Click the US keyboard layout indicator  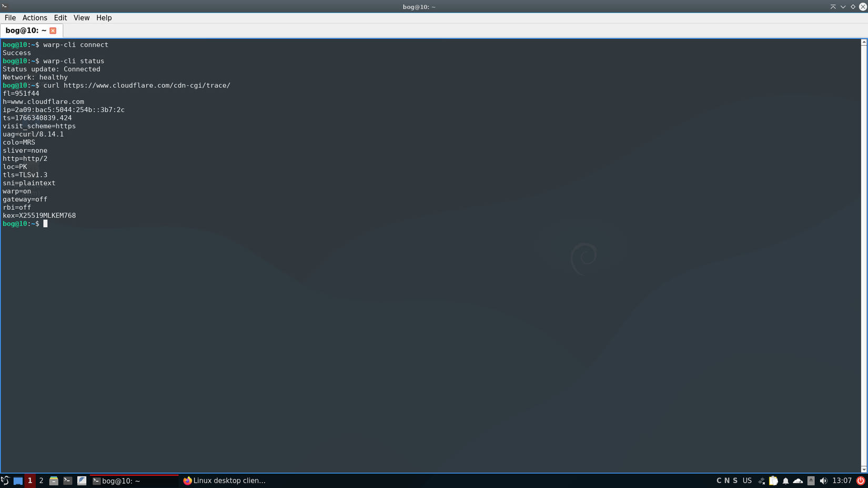tap(747, 481)
